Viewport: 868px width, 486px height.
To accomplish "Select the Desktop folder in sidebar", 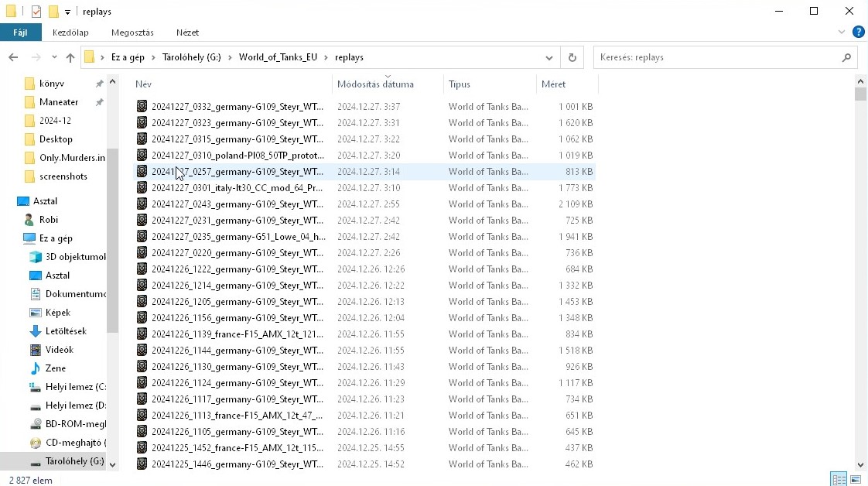I will pos(56,139).
